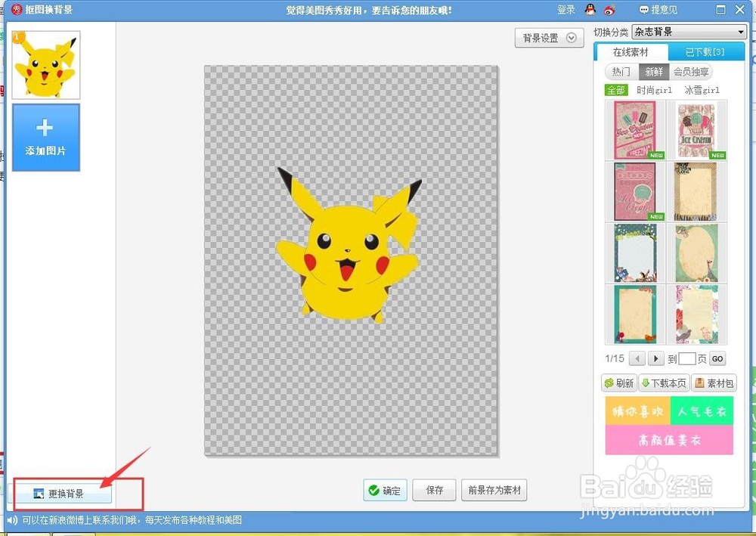Select the floral bird parchment background
The image size is (756, 536).
coord(697,314)
